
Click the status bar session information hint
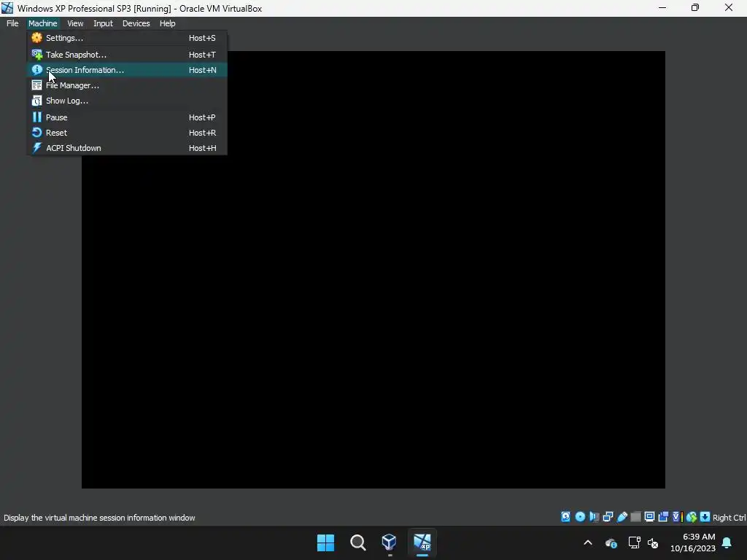point(99,518)
